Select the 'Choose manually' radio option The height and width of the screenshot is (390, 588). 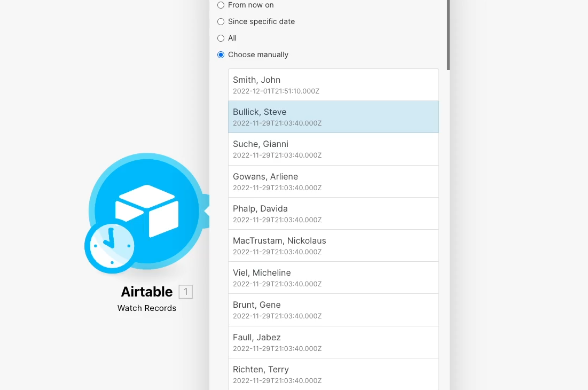[x=221, y=54]
